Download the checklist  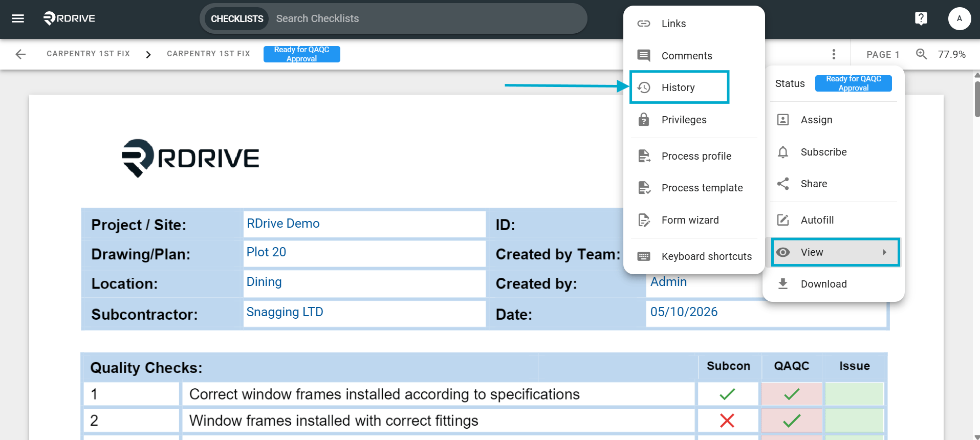[834, 284]
